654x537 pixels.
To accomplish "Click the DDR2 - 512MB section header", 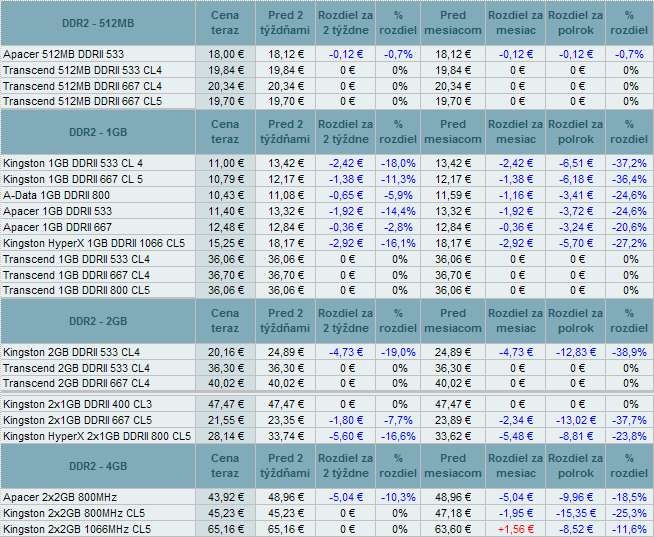I will pos(98,23).
